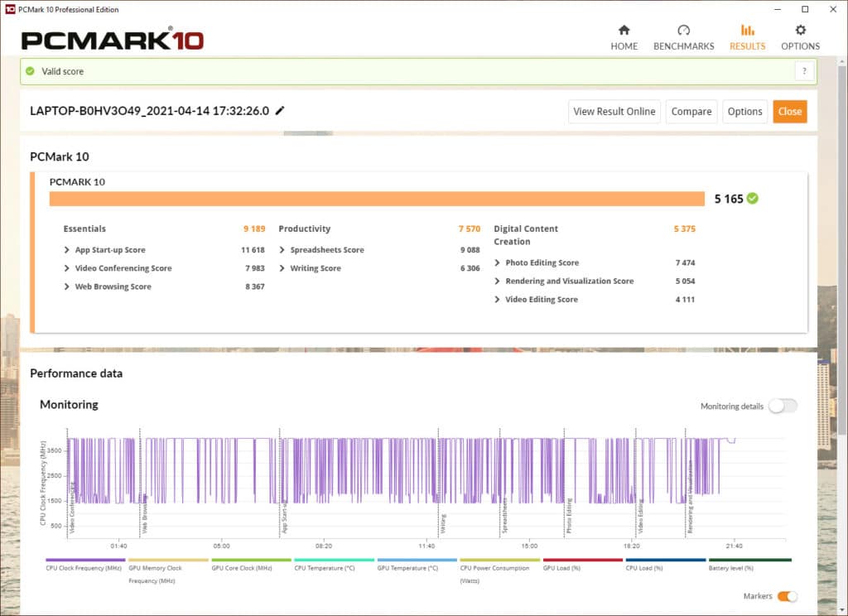Click the App Start-up score value 11 618
Image resolution: width=848 pixels, height=616 pixels.
point(253,250)
